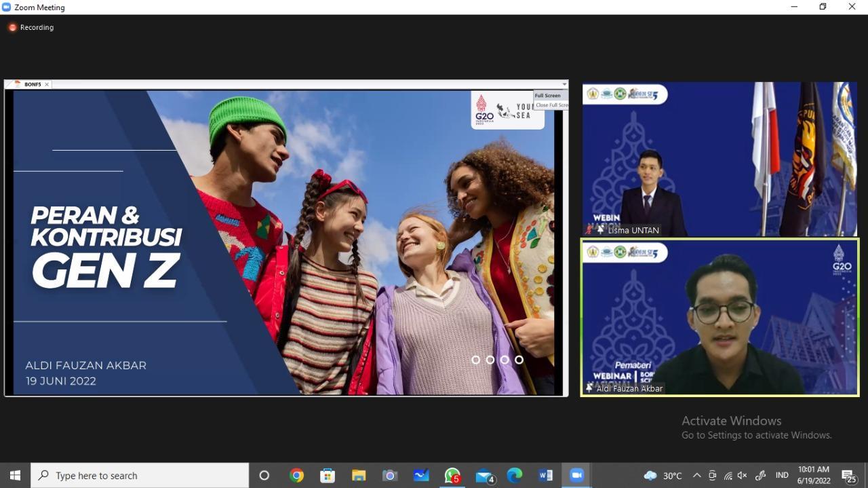Choose Full Screen in the popup menu
This screenshot has width=868, height=488.
[548, 96]
